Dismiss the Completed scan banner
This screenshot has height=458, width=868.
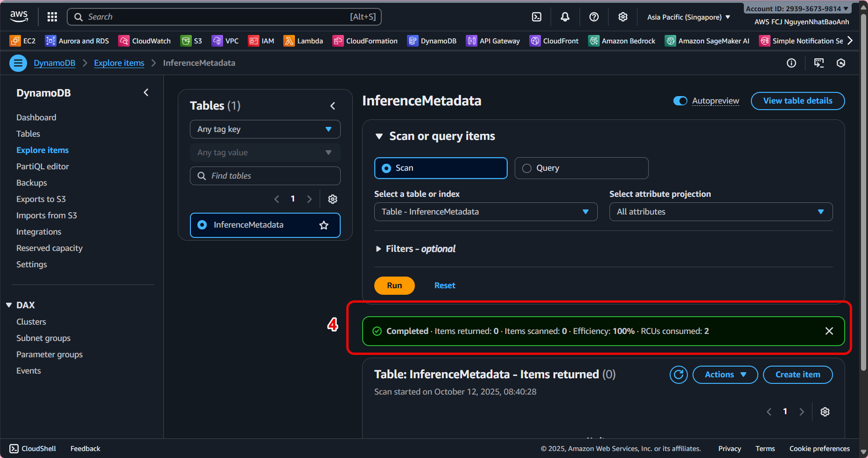(829, 331)
